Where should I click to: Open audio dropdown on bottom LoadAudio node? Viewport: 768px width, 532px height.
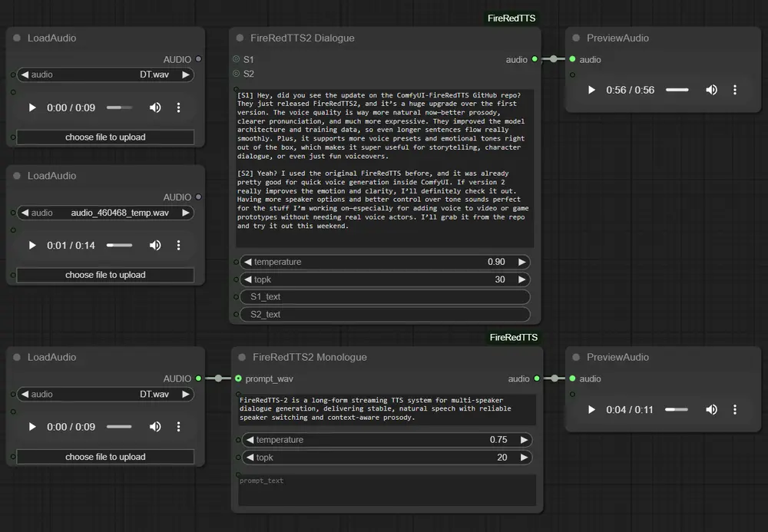coord(105,394)
